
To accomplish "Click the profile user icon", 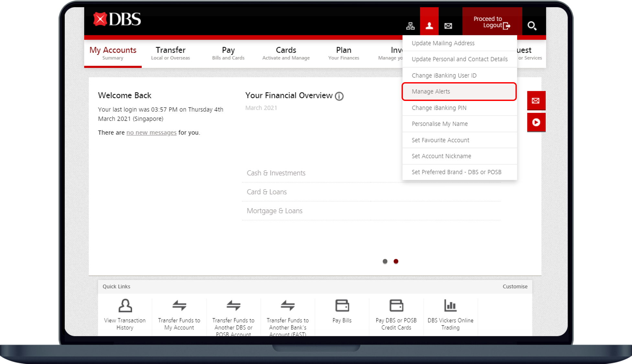I will tap(429, 26).
